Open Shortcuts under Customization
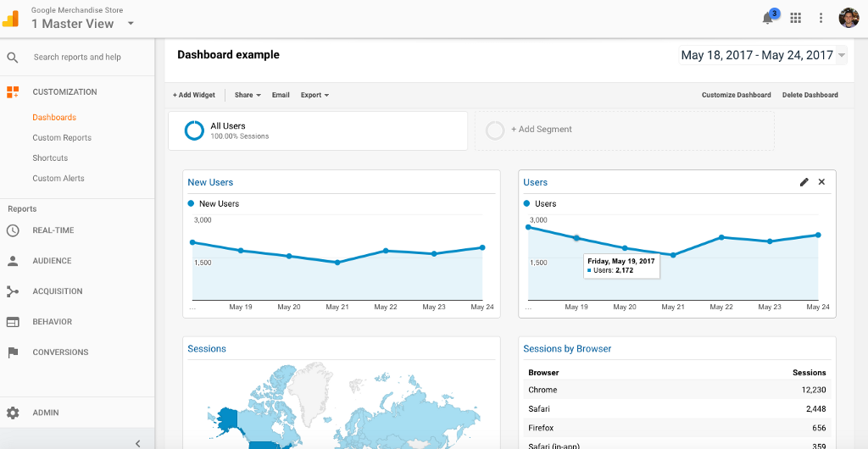 [50, 158]
